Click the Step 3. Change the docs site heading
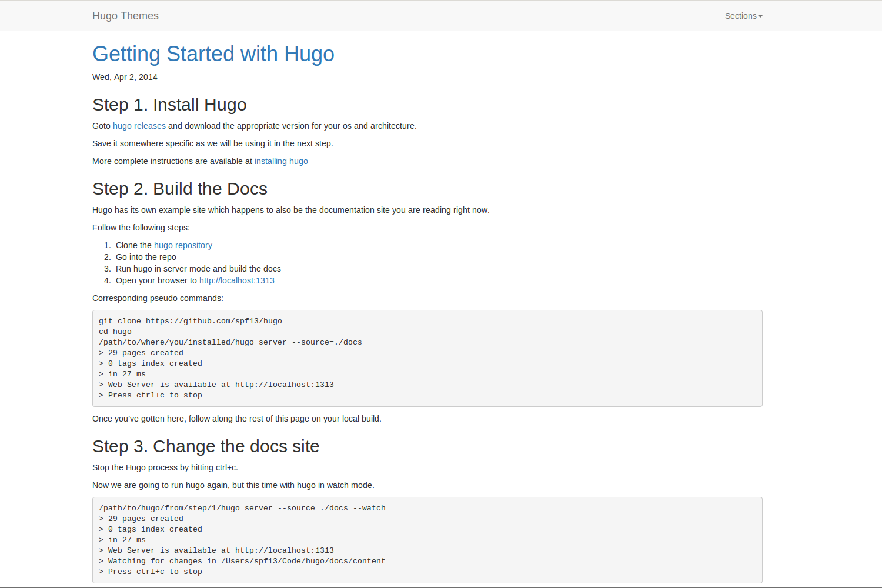Viewport: 882px width, 588px height. point(206,446)
